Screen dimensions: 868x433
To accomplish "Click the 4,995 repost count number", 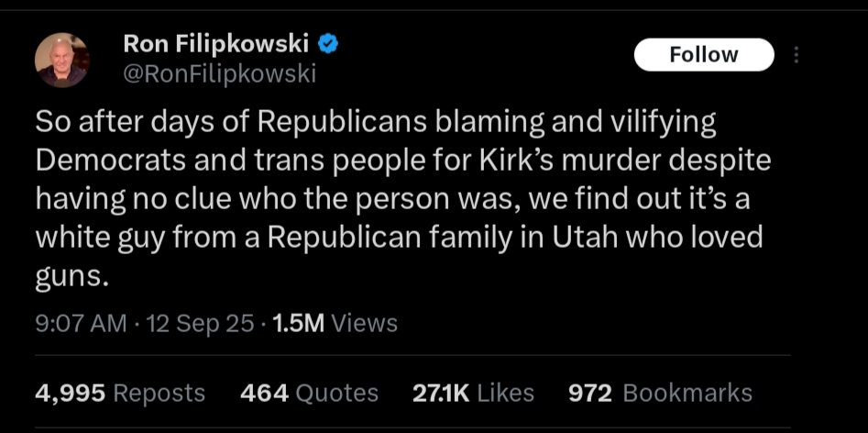I will pyautogui.click(x=71, y=394).
